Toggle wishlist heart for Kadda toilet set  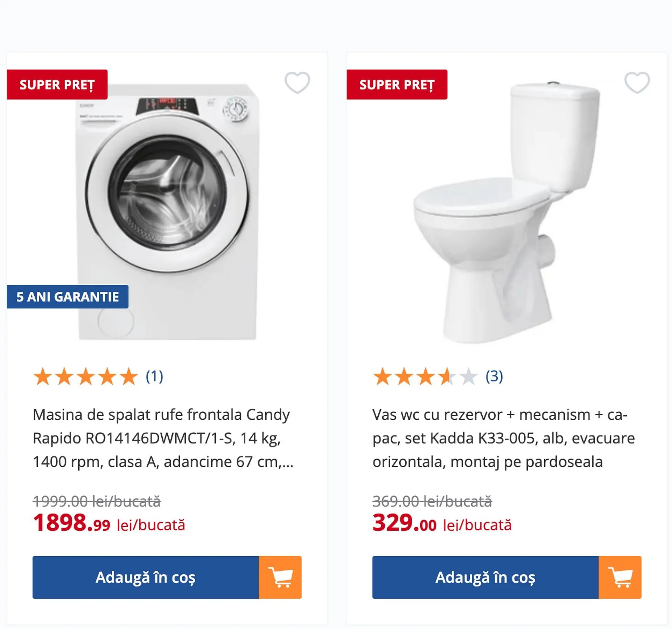[637, 83]
